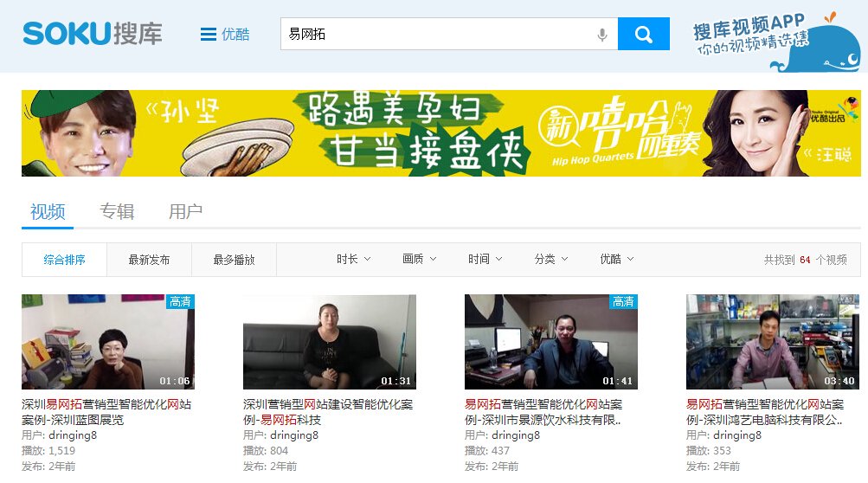Click the blue magnifier search button

643,34
